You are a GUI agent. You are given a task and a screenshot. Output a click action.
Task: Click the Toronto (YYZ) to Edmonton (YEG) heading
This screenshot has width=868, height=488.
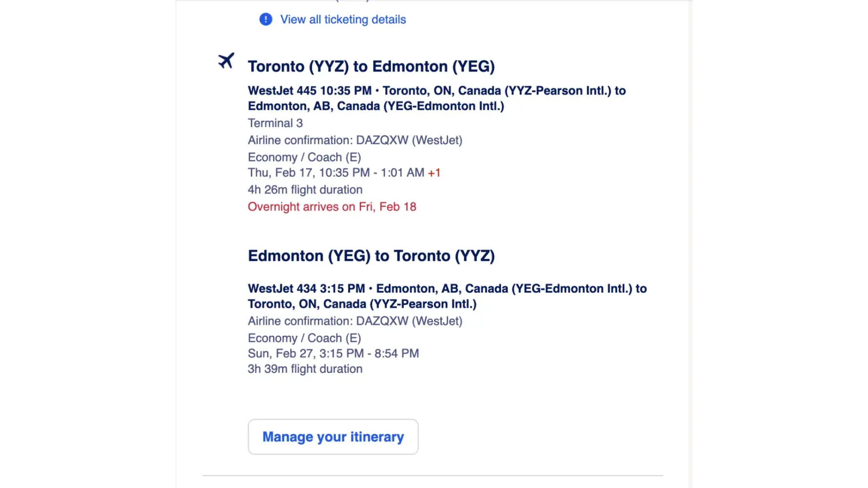(371, 66)
